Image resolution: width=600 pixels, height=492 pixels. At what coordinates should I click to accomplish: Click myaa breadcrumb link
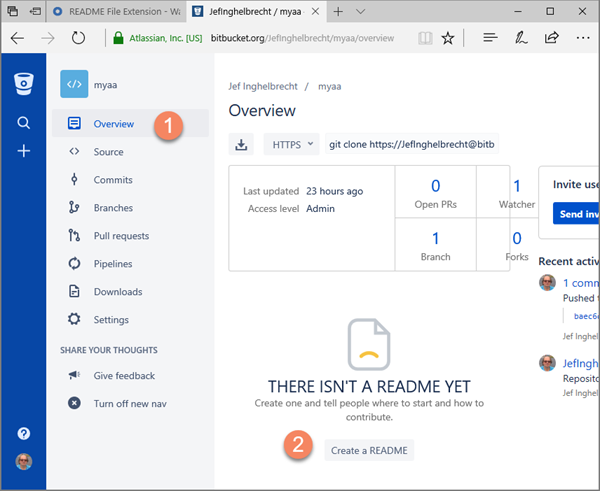(329, 86)
